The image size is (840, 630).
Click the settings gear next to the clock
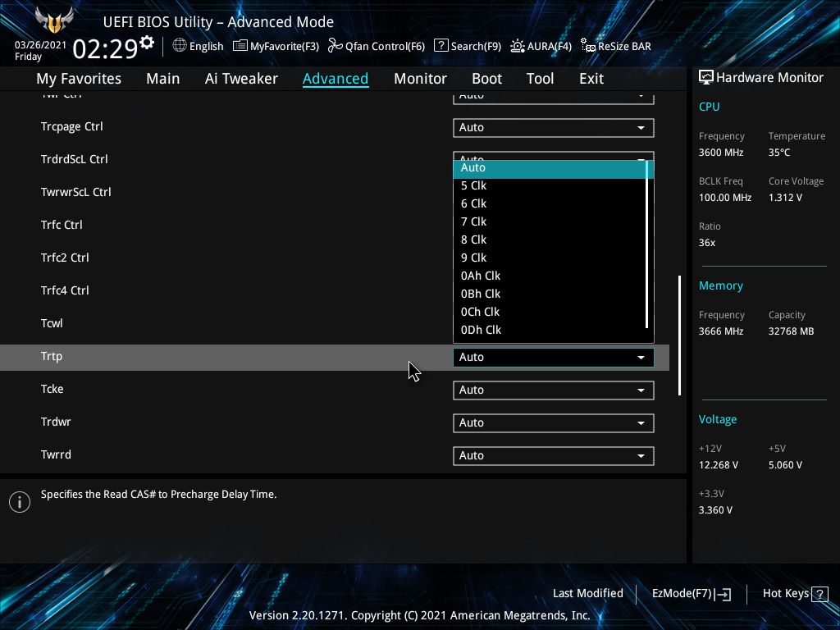147,43
